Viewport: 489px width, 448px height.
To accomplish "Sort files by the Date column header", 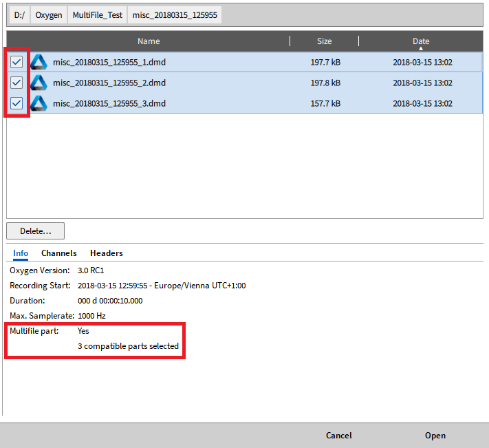I will pyautogui.click(x=420, y=41).
